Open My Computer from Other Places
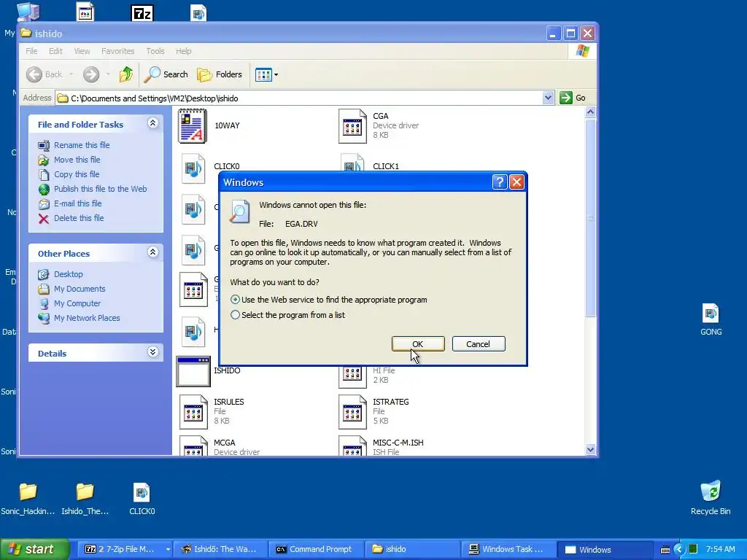 [77, 303]
